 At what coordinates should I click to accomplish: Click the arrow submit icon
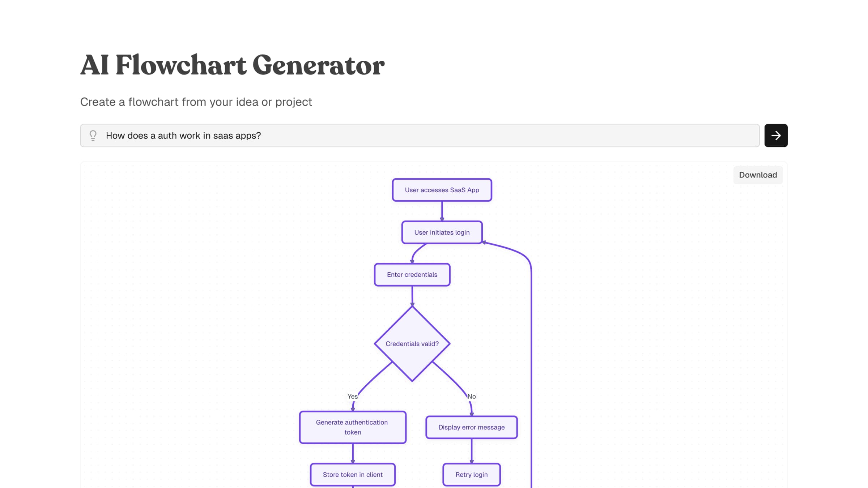776,135
